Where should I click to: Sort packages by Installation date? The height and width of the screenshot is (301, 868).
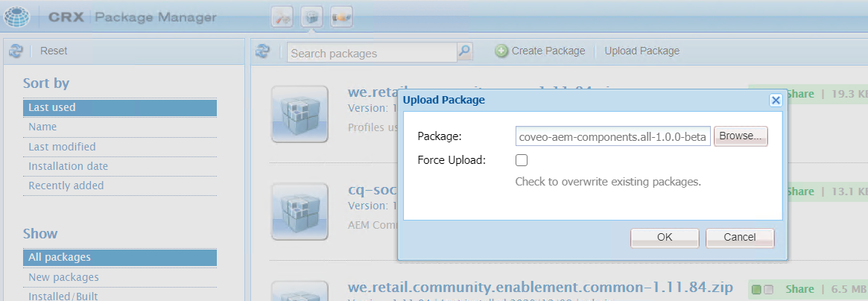[x=119, y=166]
